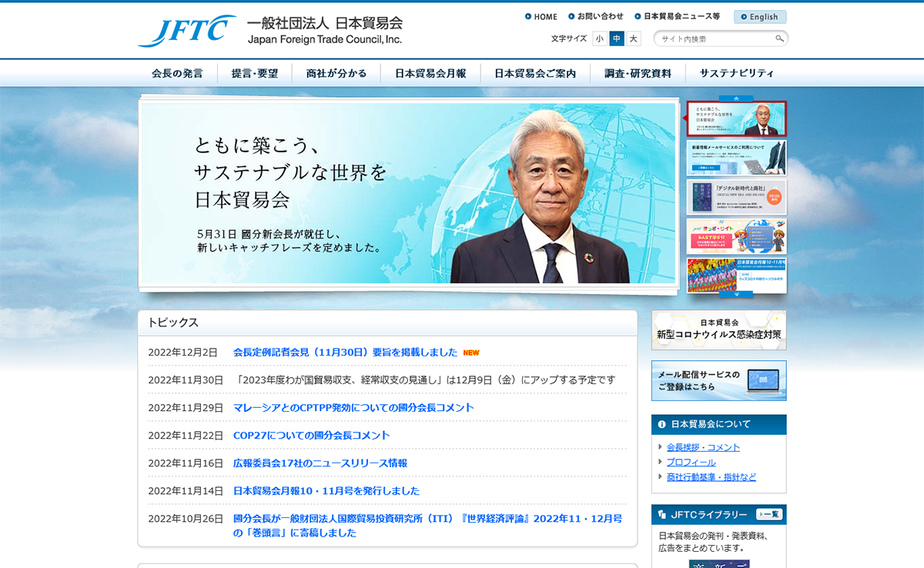Image resolution: width=924 pixels, height=568 pixels.
Task: Open 世界経済評論 巻頭言 contribution link
Action: (427, 526)
